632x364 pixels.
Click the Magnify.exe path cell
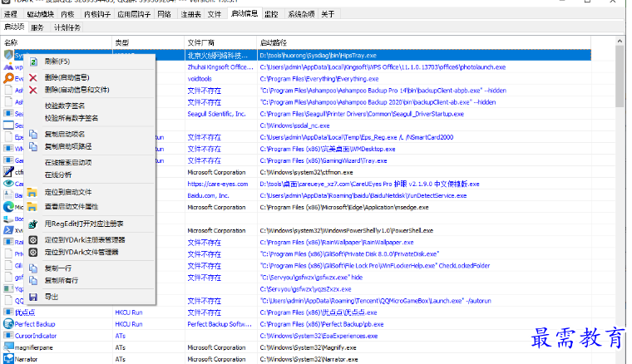point(308,347)
